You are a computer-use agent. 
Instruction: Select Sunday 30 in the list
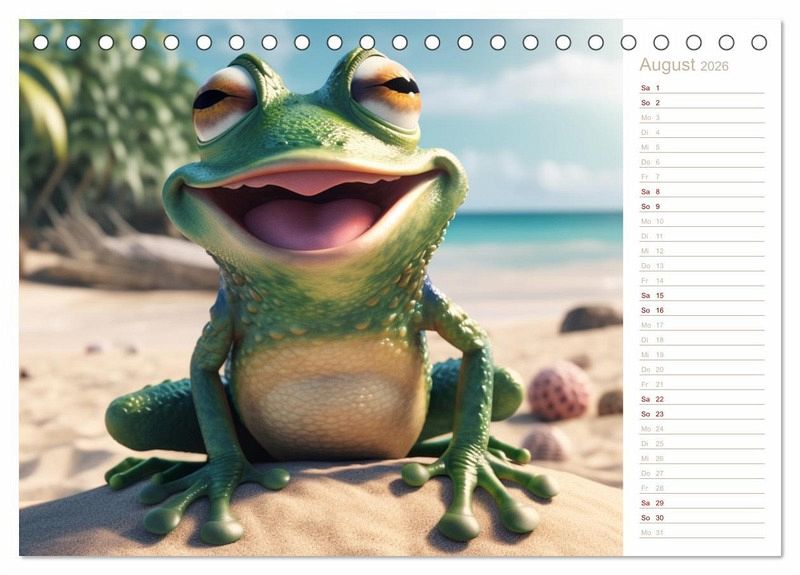(x=701, y=518)
